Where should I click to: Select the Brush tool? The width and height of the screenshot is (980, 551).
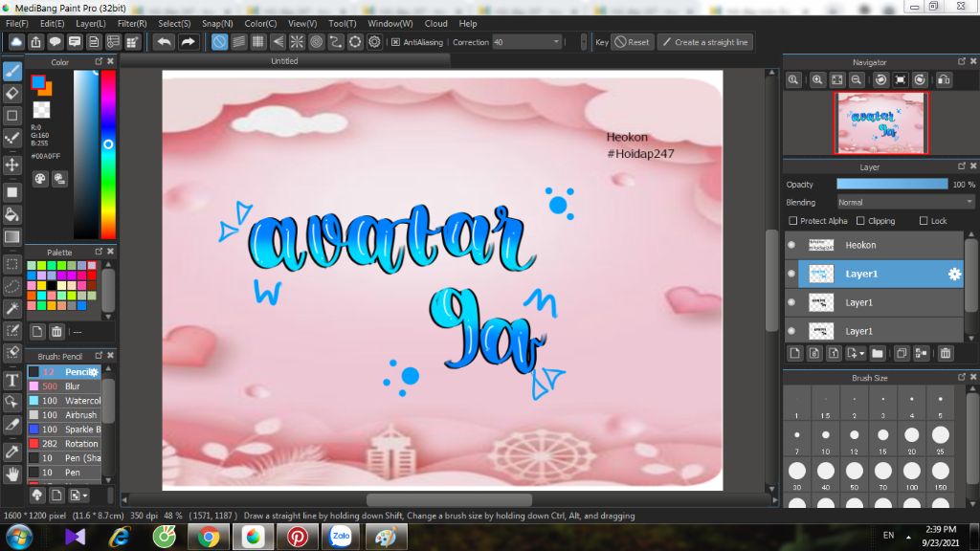(11, 71)
